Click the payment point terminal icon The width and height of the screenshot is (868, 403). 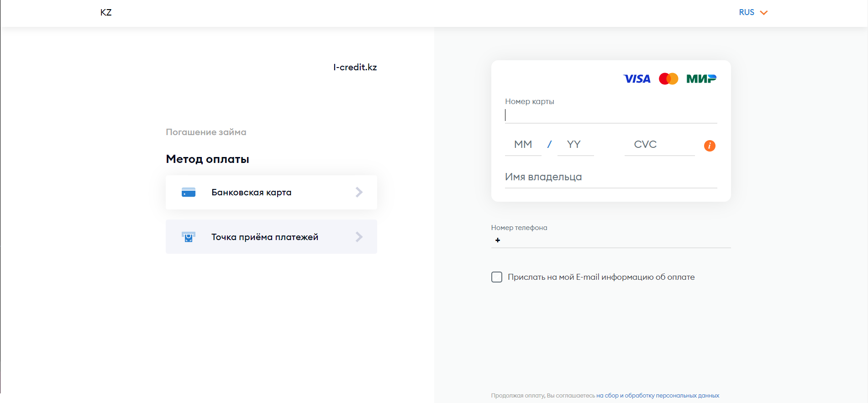188,237
